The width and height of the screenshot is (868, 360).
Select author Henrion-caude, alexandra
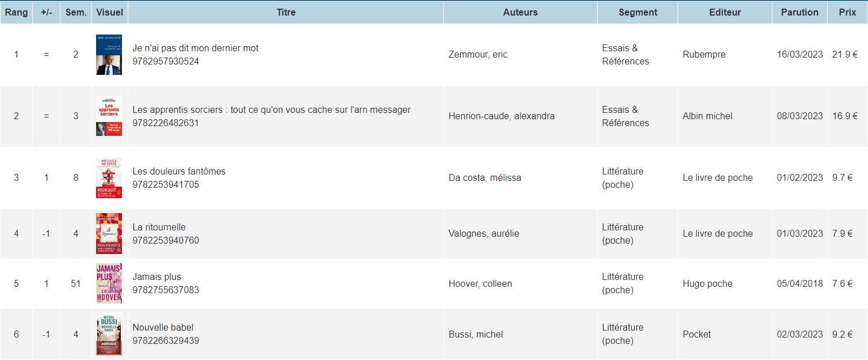pyautogui.click(x=502, y=116)
